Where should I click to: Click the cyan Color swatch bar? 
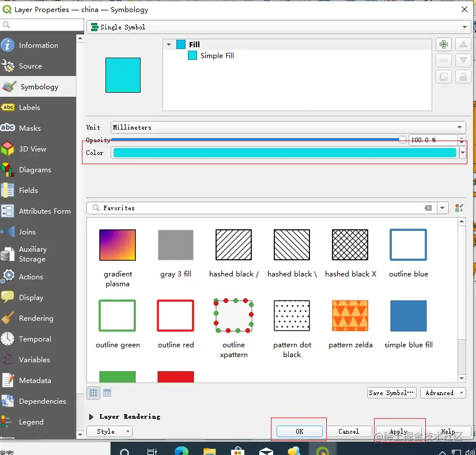[x=285, y=153]
